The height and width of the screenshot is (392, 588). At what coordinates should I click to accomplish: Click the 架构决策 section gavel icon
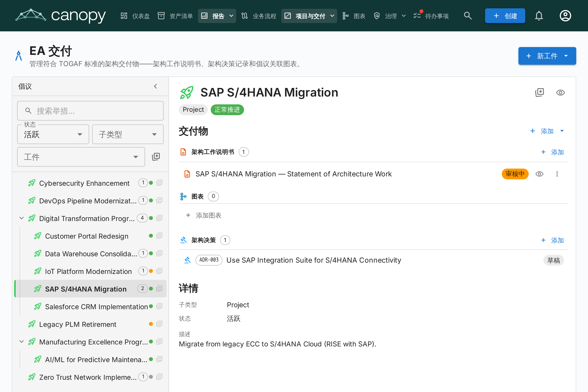[184, 240]
